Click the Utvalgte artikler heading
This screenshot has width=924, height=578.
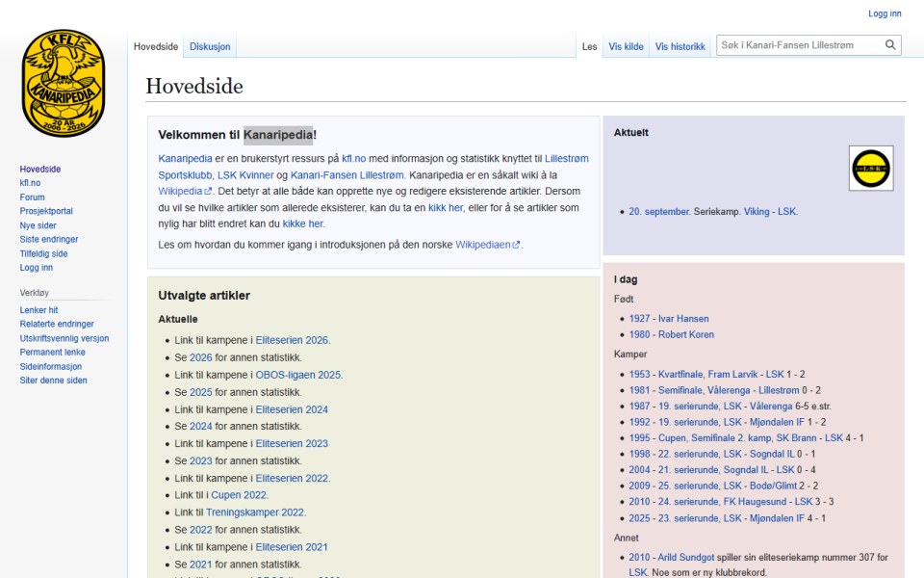coord(204,296)
